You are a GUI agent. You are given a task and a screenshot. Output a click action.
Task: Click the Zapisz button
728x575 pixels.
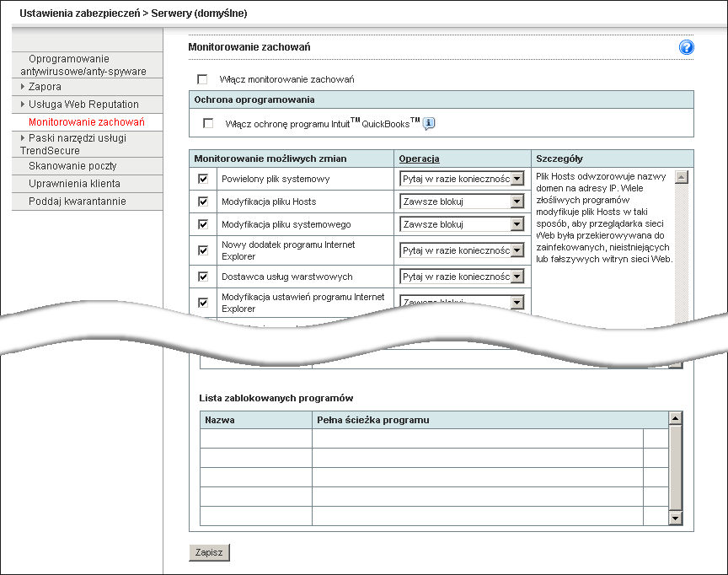tap(210, 553)
